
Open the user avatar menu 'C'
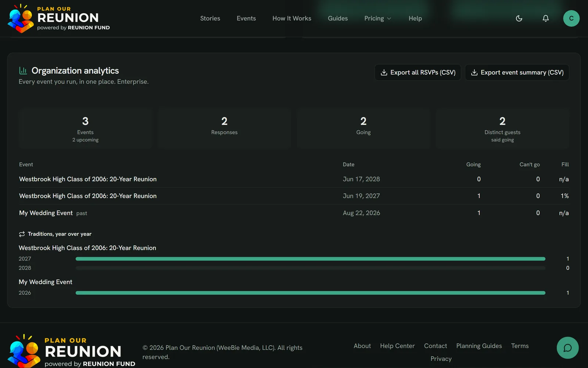point(571,18)
